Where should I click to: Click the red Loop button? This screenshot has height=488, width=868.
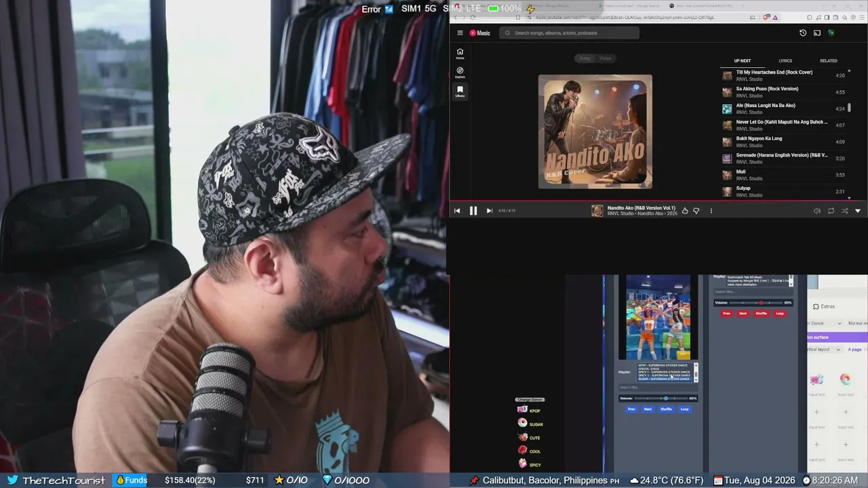[779, 313]
